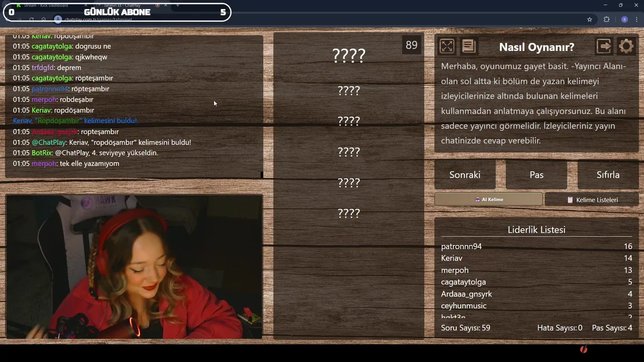Open Kelime Listeleri
644x362 pixels.
(592, 200)
